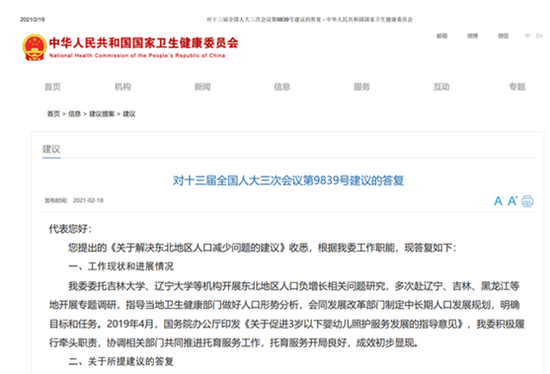Click the line starting 行牵头职责
This screenshot has width=550, height=374.
(x=234, y=343)
